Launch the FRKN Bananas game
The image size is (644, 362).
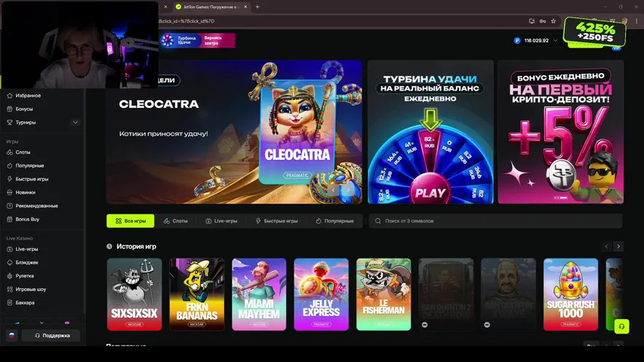pyautogui.click(x=197, y=294)
